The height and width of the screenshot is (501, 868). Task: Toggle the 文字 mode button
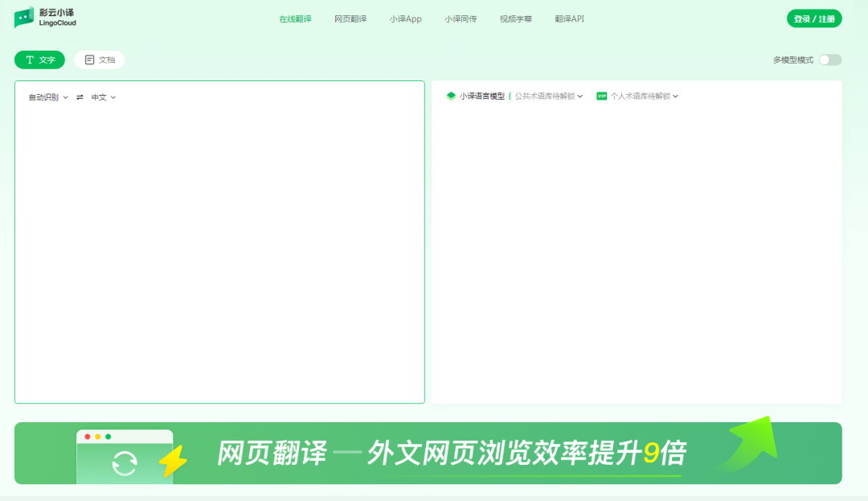coord(39,60)
